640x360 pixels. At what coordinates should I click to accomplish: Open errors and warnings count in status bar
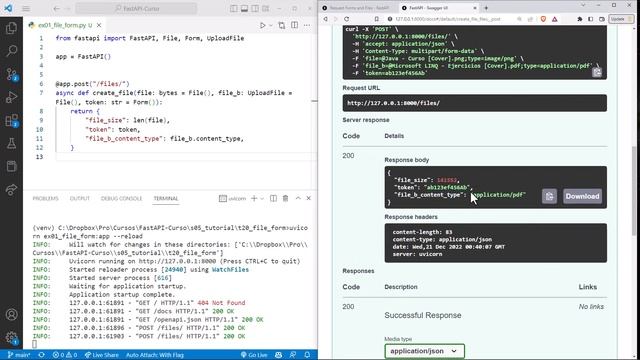click(x=64, y=355)
